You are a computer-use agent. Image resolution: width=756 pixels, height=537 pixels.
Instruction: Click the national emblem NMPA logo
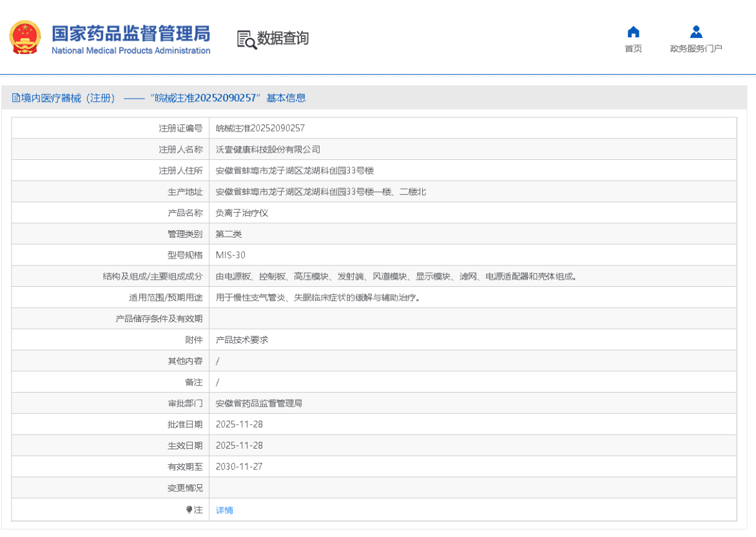pos(25,37)
